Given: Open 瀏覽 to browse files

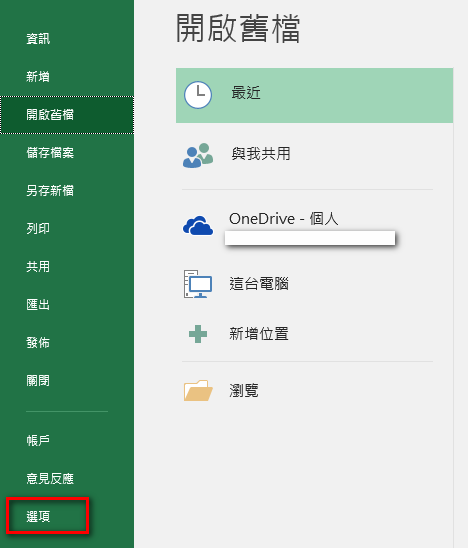Looking at the screenshot, I should pyautogui.click(x=244, y=391).
